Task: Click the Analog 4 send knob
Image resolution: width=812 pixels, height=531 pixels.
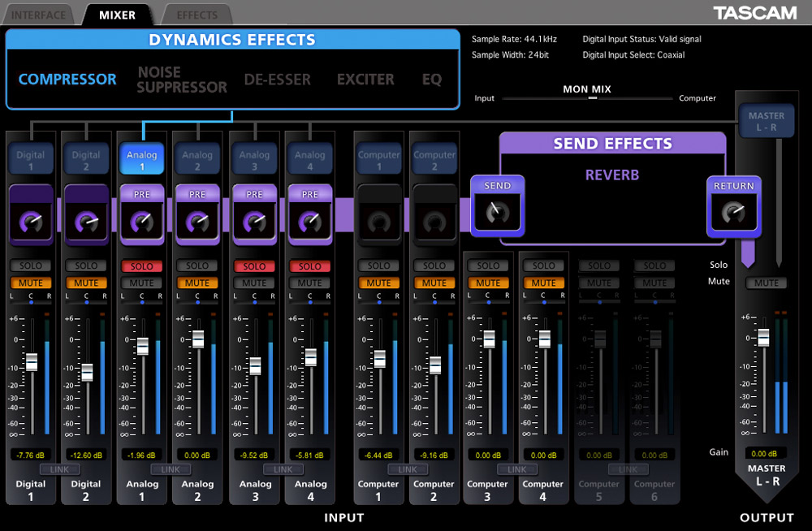Action: 309,221
